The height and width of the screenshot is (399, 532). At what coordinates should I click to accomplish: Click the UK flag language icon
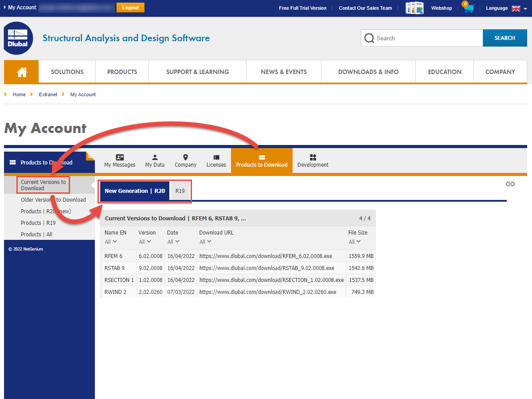coord(516,8)
